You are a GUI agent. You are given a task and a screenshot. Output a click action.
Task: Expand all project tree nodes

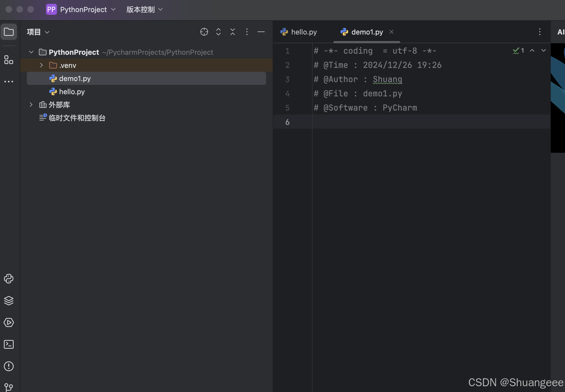[218, 32]
